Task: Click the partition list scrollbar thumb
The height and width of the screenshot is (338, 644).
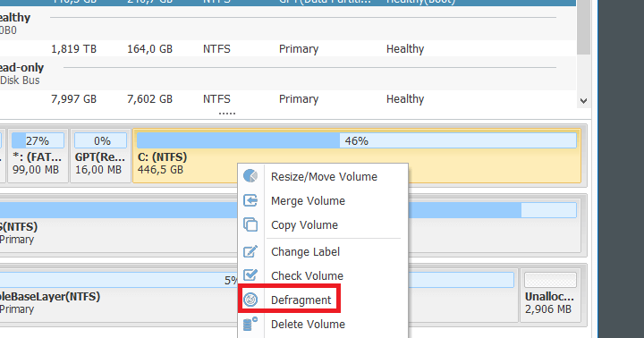Action: click(x=583, y=27)
